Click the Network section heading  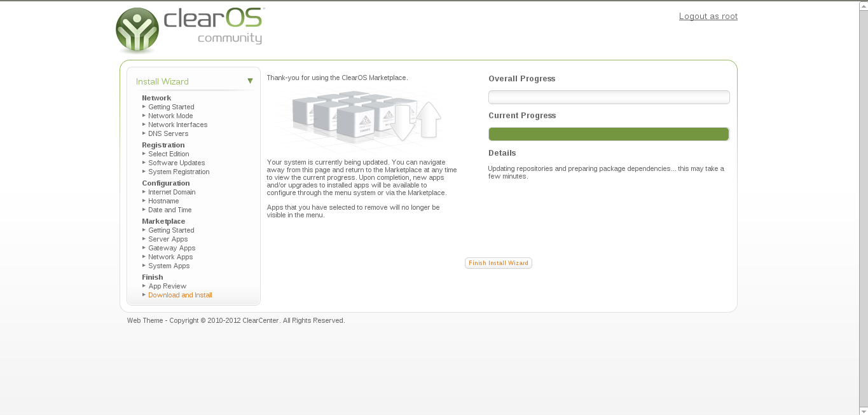click(156, 98)
